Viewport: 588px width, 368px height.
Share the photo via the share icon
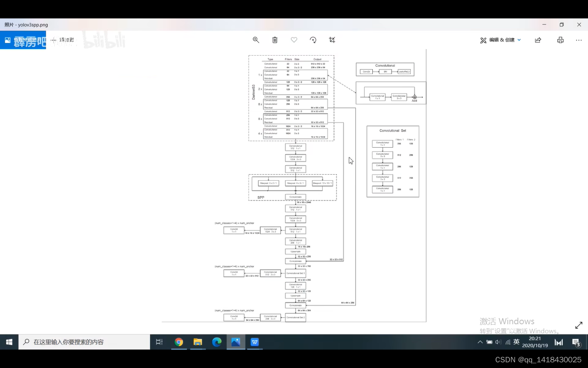538,40
